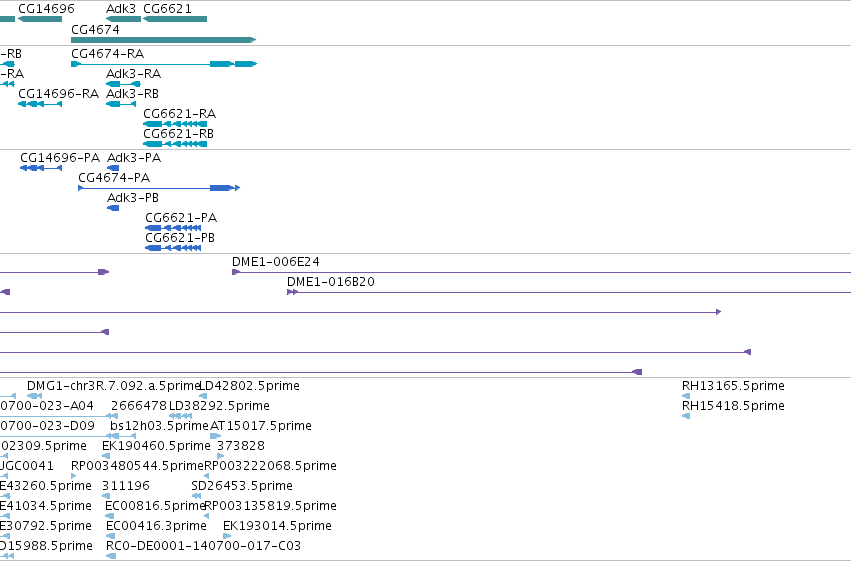Viewport: 851px width, 561px height.
Task: Select transcript label CG4674-RA
Action: (x=107, y=54)
